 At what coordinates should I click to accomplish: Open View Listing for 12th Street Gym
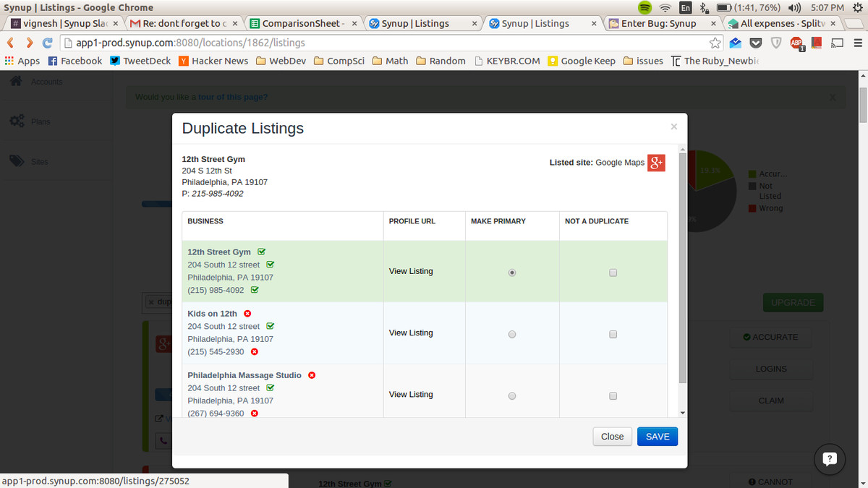(411, 271)
